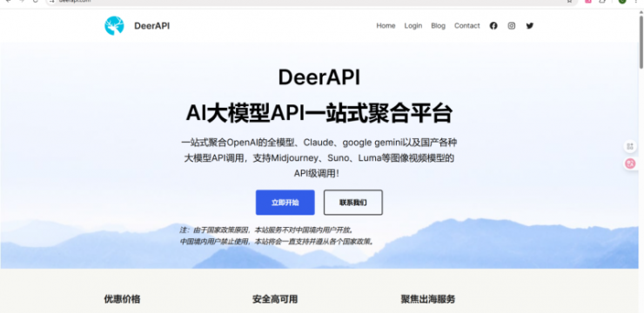This screenshot has height=313, width=644.
Task: Click the 聚焦出海服务 section heading
Action: click(x=428, y=299)
